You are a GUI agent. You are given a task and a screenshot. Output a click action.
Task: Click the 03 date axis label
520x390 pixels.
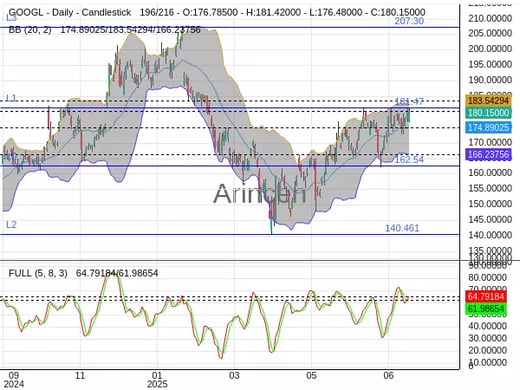tap(234, 376)
